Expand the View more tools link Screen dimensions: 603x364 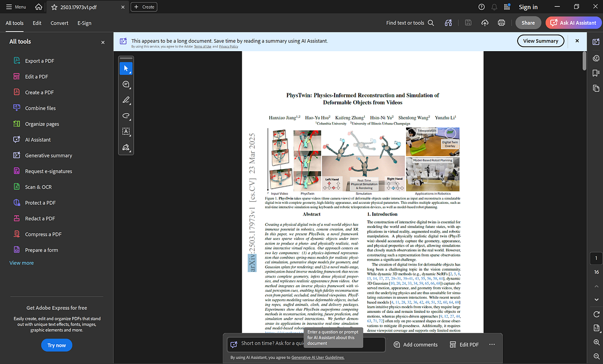click(x=22, y=263)
